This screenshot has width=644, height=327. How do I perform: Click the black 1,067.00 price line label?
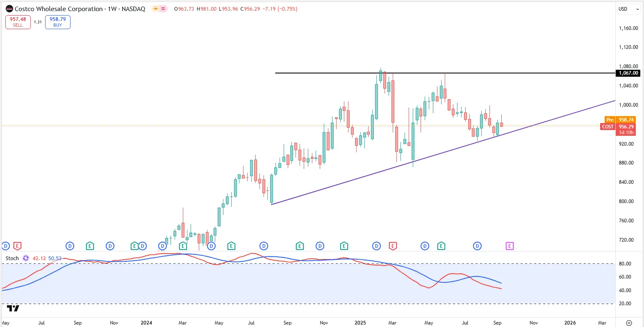click(628, 73)
